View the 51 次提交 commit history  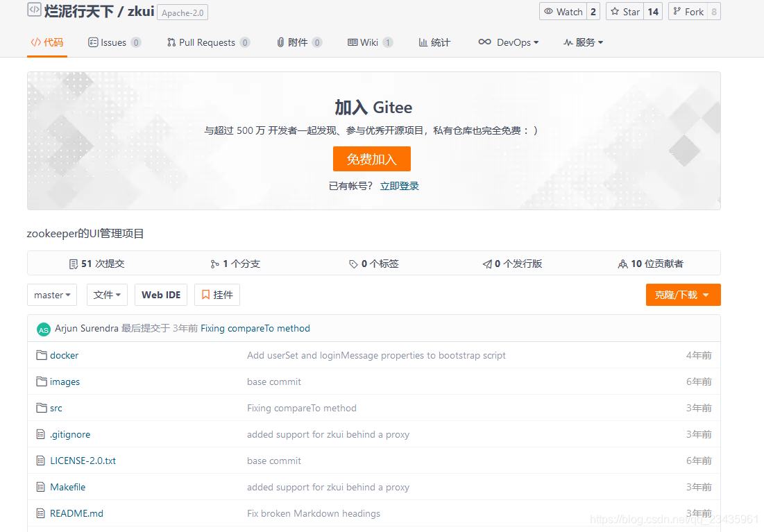click(x=97, y=264)
